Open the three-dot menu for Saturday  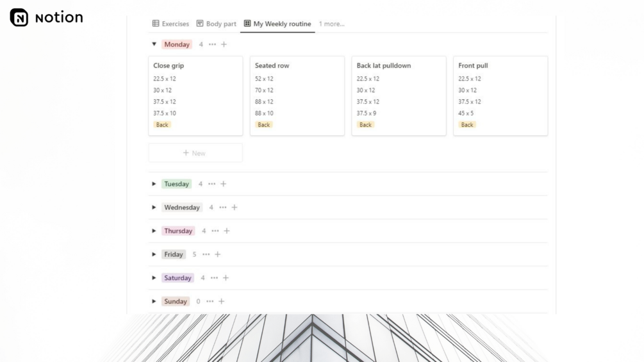(x=214, y=278)
